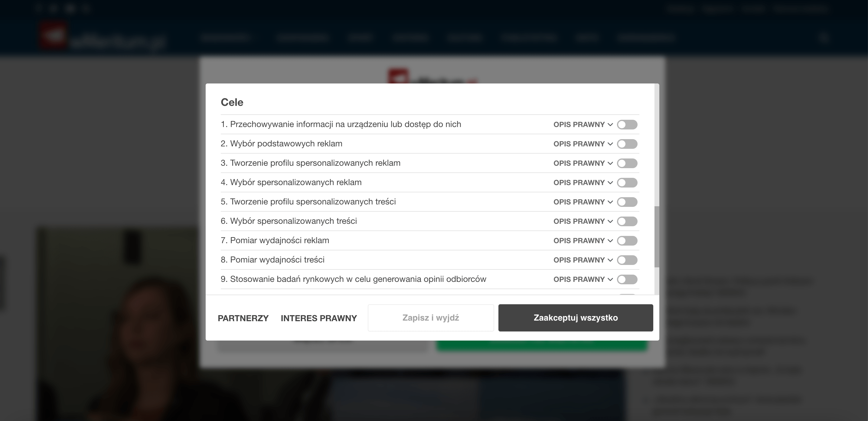The width and height of the screenshot is (868, 421).
Task: Enable Wybór spersonalizowanych reklam toggle
Action: click(x=627, y=183)
